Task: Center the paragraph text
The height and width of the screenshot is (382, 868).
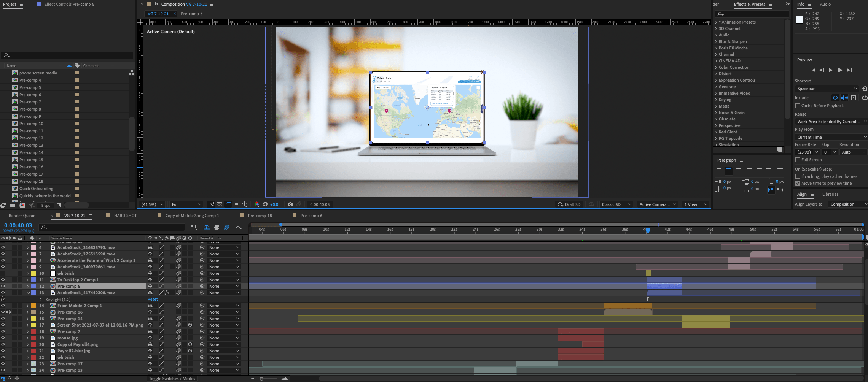Action: coord(729,171)
